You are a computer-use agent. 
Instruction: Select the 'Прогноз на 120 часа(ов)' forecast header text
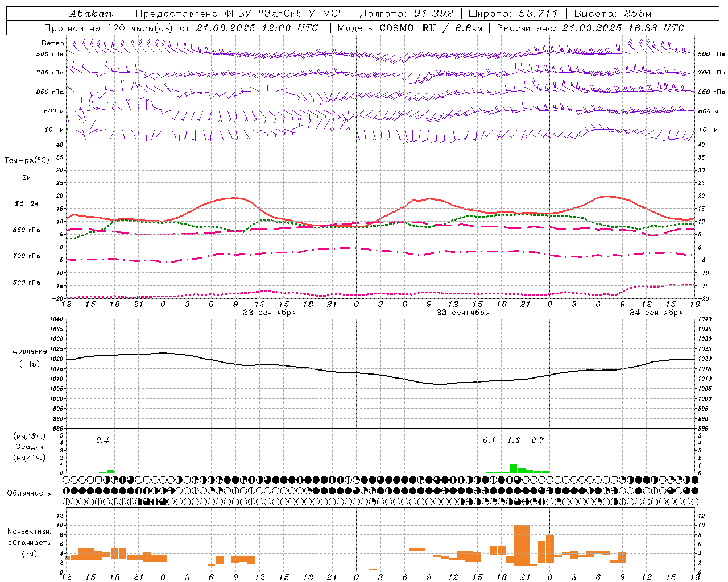click(x=110, y=28)
